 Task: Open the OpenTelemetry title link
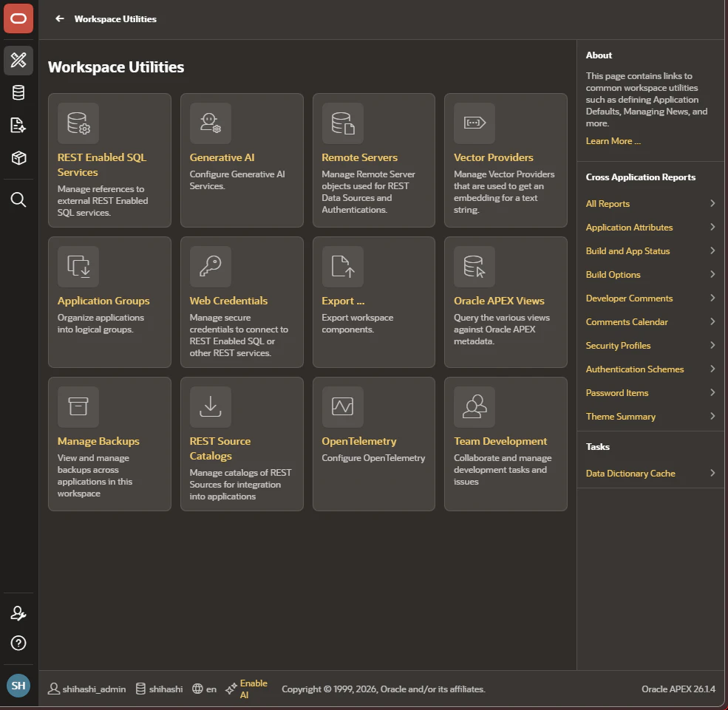point(359,441)
